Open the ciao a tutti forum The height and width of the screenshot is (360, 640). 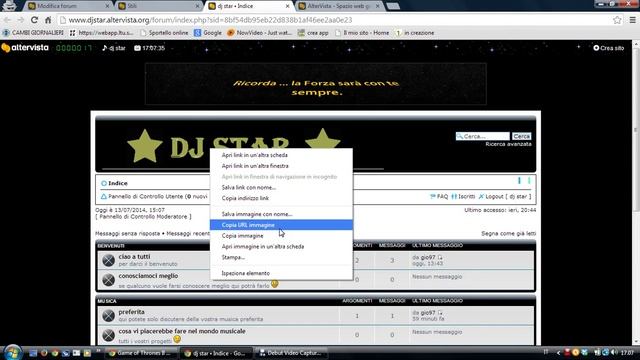(x=134, y=257)
